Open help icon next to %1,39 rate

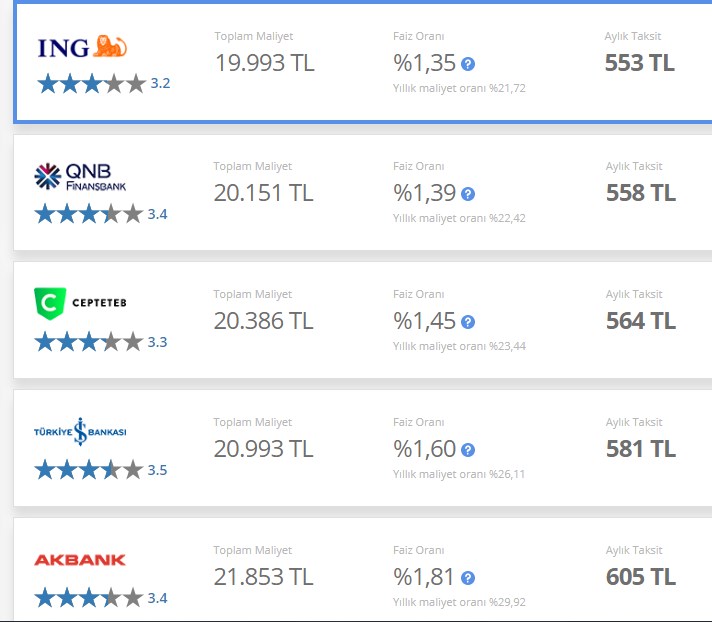pyautogui.click(x=468, y=194)
